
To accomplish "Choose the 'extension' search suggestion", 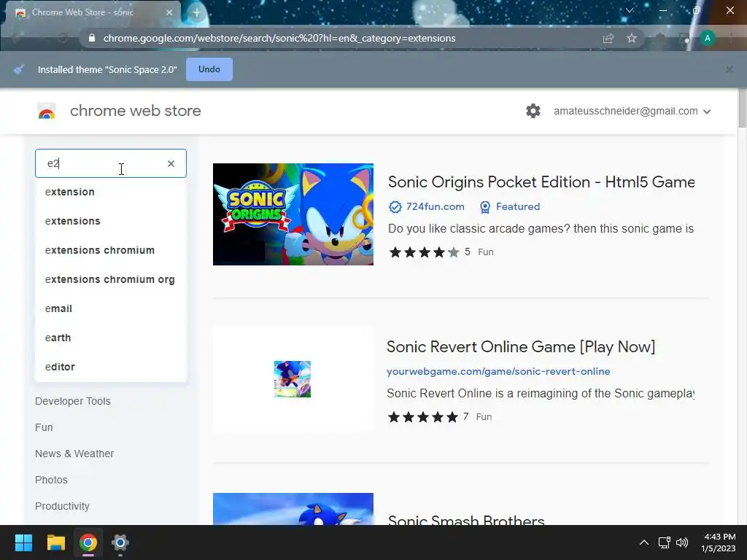I will [x=111, y=192].
